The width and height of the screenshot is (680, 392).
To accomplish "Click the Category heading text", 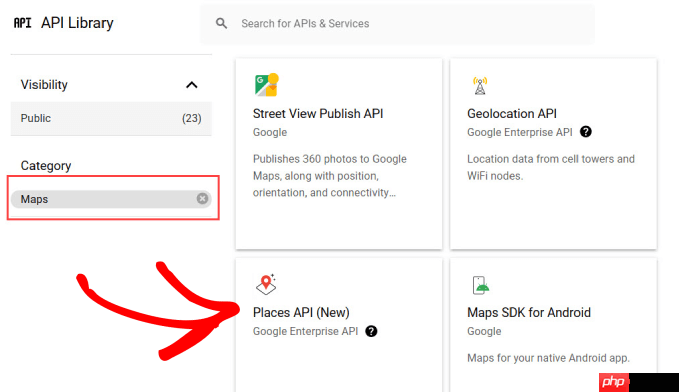I will (46, 166).
